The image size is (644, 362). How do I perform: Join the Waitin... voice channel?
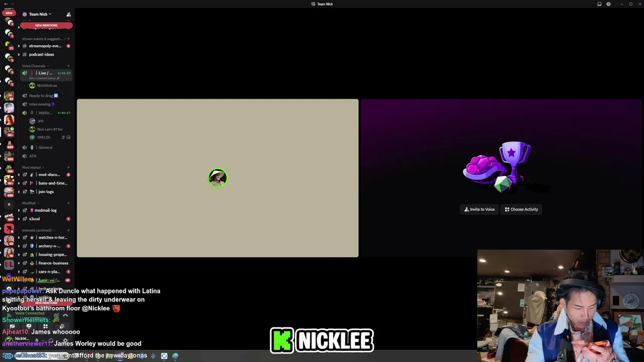45,113
